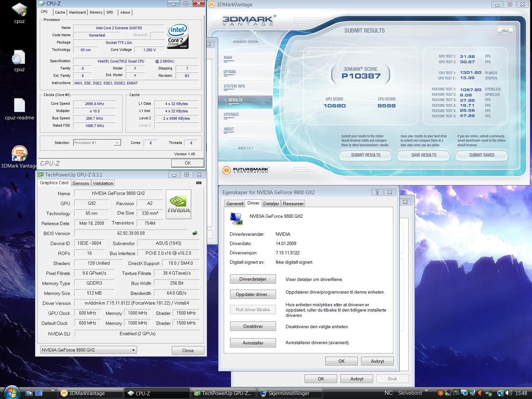The width and height of the screenshot is (532, 399).
Task: Click the Safely Remove Hardware tray icon
Action: coord(489,393)
